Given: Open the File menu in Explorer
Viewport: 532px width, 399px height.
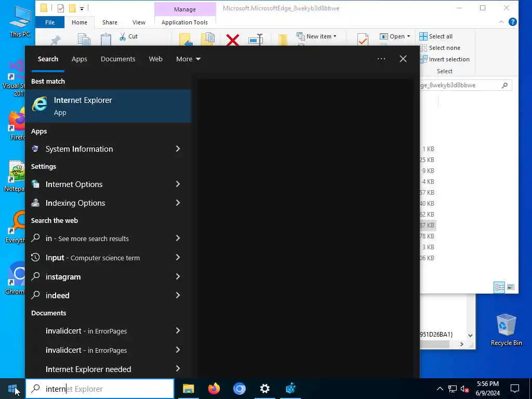Looking at the screenshot, I should 50,22.
